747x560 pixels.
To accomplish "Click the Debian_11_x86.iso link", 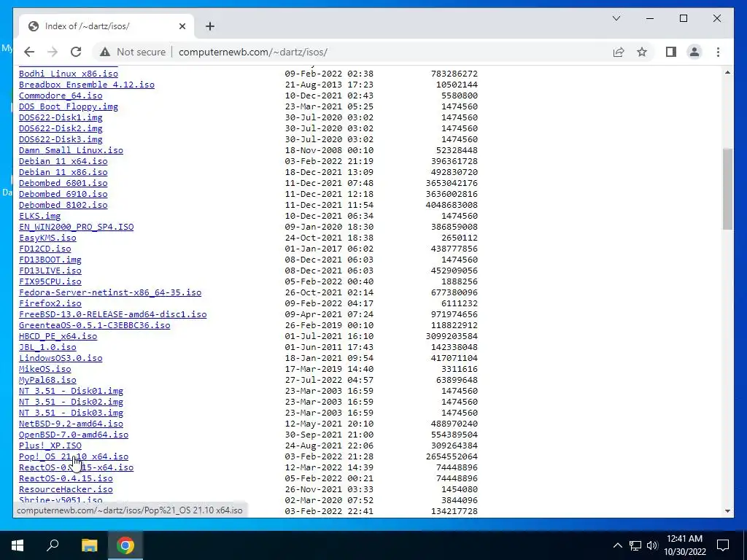I will click(x=63, y=172).
